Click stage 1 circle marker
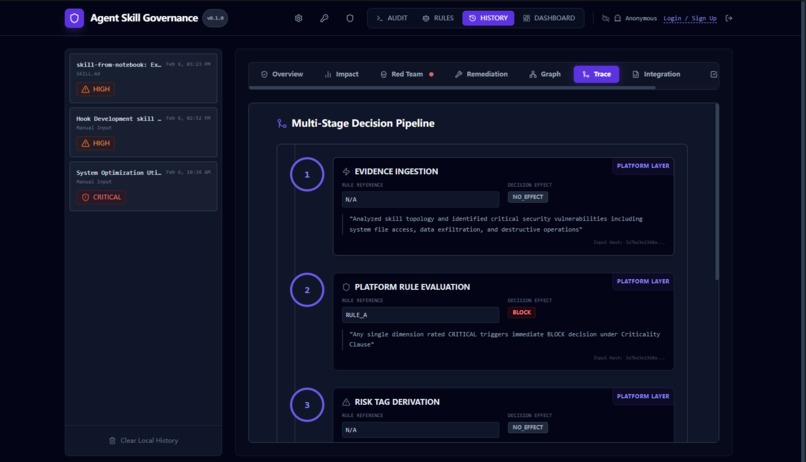This screenshot has height=462, width=806. pyautogui.click(x=307, y=175)
